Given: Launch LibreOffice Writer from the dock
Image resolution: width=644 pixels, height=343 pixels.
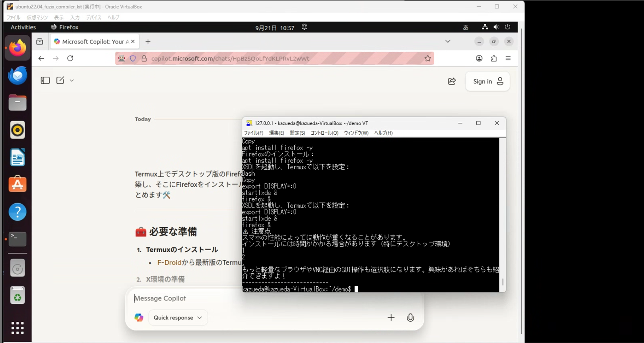Looking at the screenshot, I should pyautogui.click(x=17, y=157).
